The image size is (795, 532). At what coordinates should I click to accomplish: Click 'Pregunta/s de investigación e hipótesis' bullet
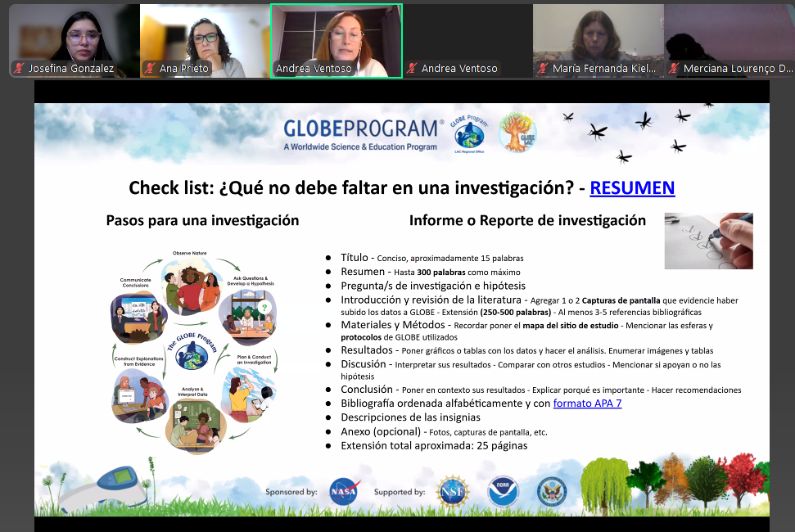[x=433, y=286]
